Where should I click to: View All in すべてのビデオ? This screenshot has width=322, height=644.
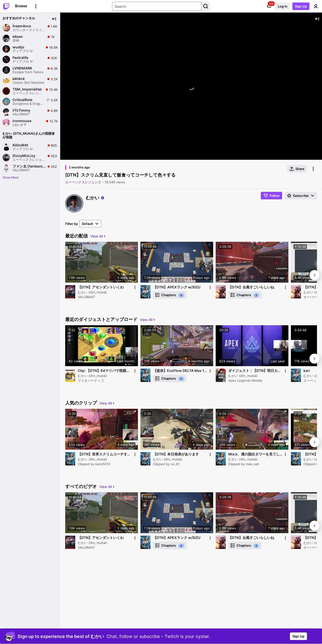coord(107,487)
